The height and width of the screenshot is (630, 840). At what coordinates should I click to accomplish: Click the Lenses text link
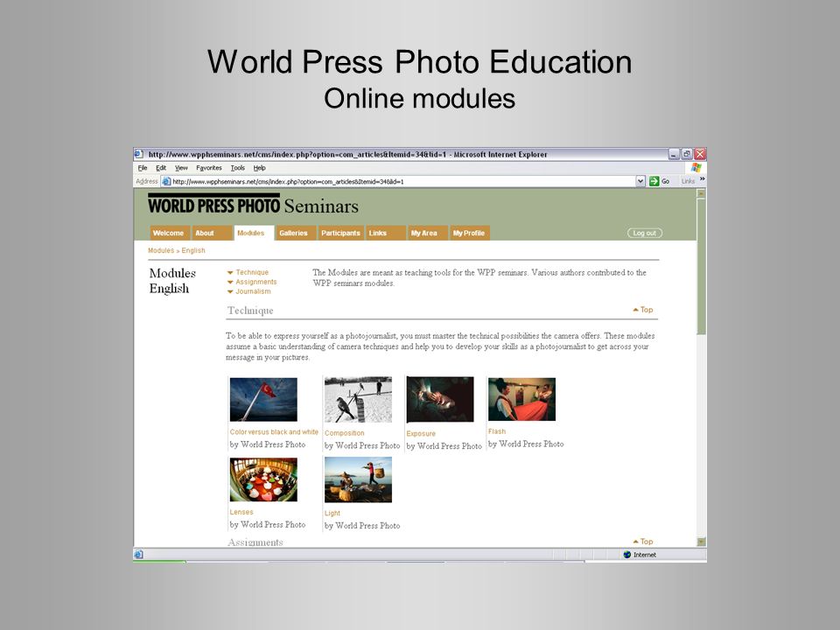pos(241,512)
